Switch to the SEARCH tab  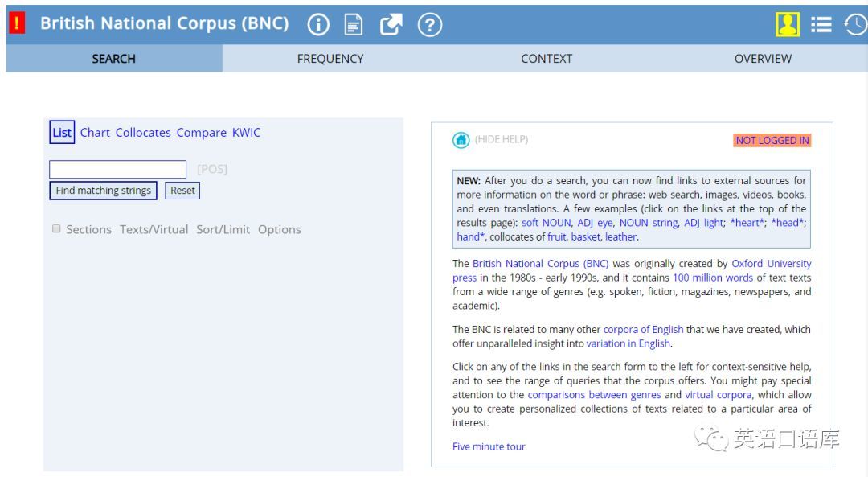[113, 59]
